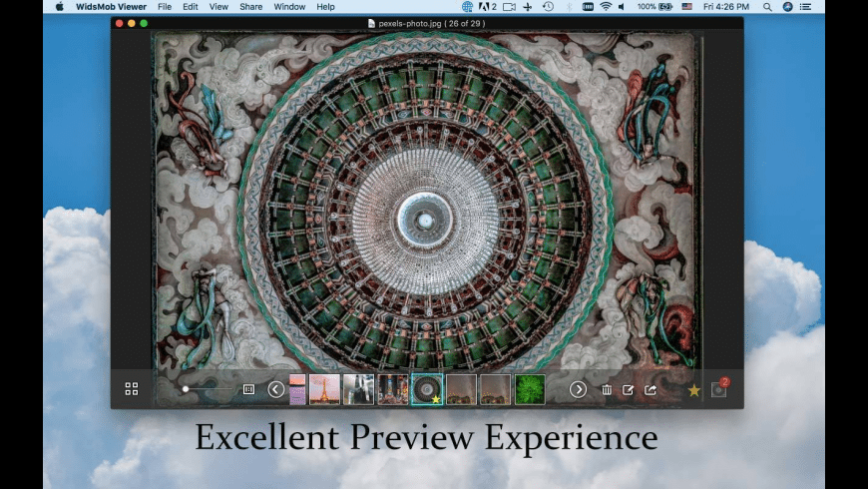Click the share export icon

coord(651,390)
